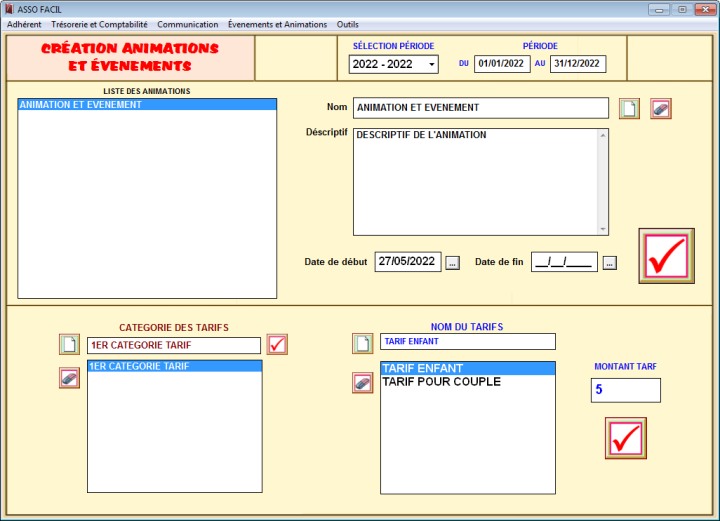Click the red checkmark under Montant Tarif
The image size is (720, 521).
[x=625, y=438]
